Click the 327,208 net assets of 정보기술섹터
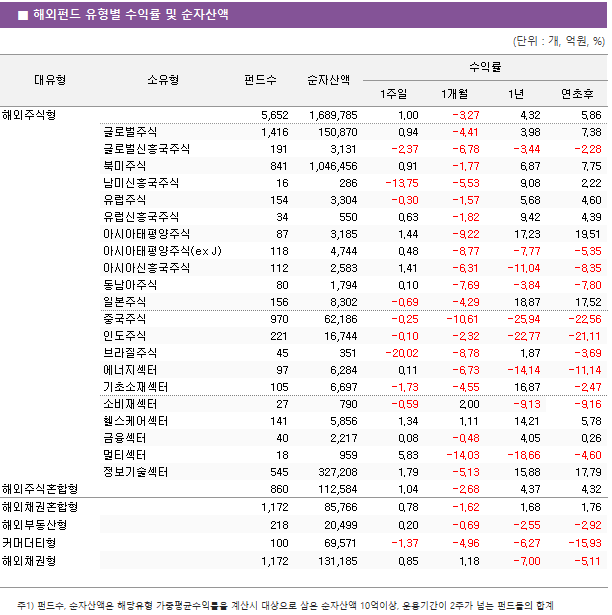612x615 pixels. click(x=338, y=472)
